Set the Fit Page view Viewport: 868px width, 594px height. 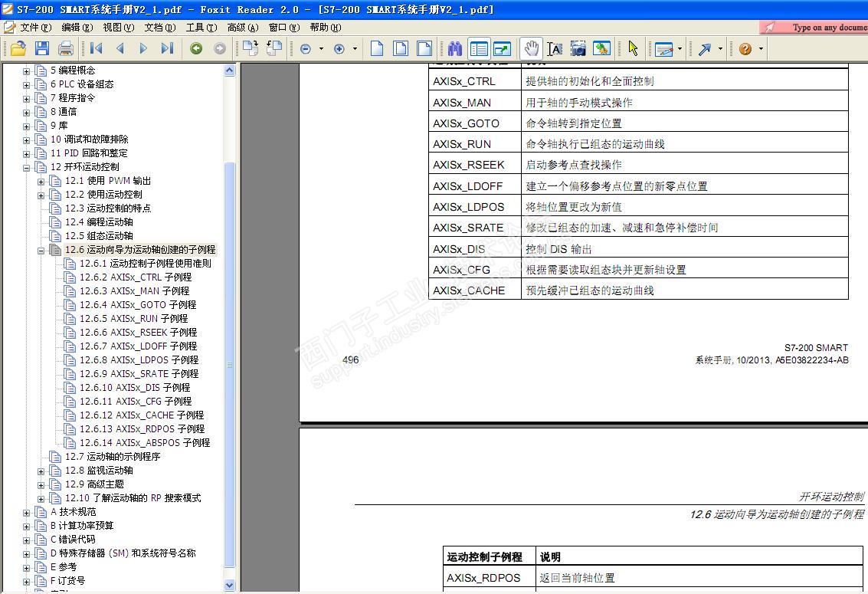coord(401,49)
